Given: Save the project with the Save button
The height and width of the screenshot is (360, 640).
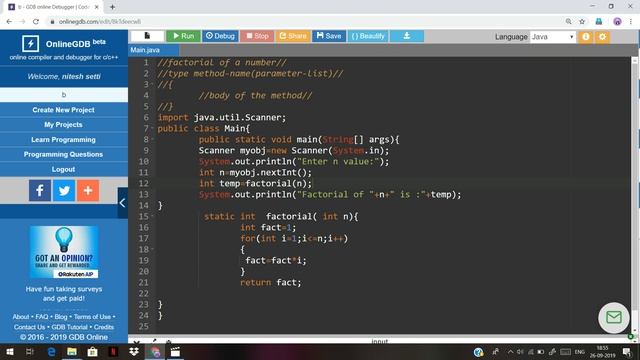Looking at the screenshot, I should [329, 36].
